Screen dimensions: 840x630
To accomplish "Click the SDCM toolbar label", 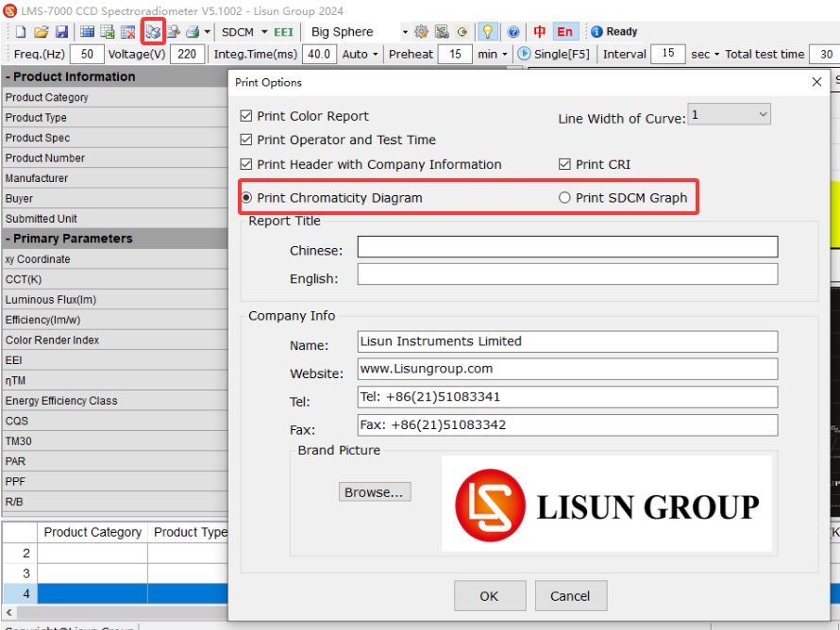I will pyautogui.click(x=238, y=32).
